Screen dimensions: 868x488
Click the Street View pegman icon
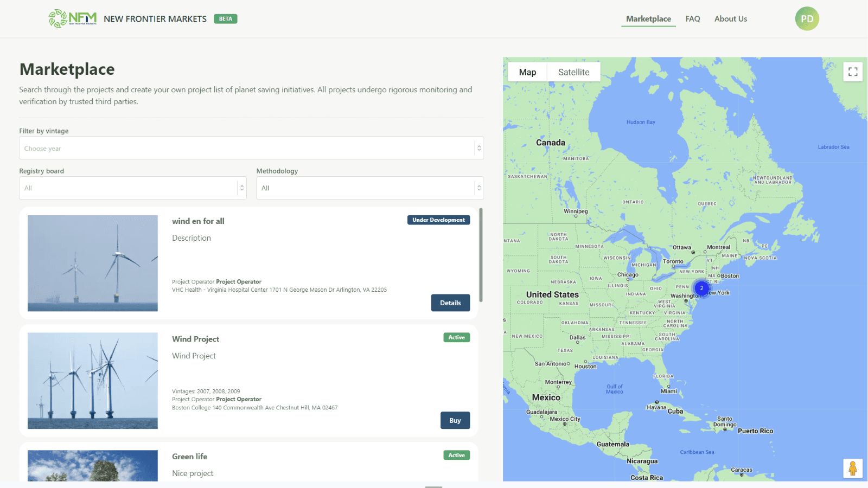coord(852,468)
